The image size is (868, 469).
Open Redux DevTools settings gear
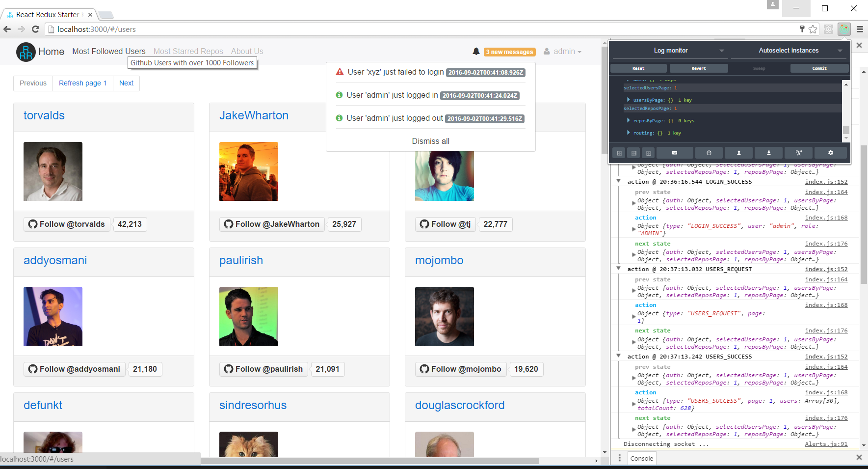click(830, 153)
